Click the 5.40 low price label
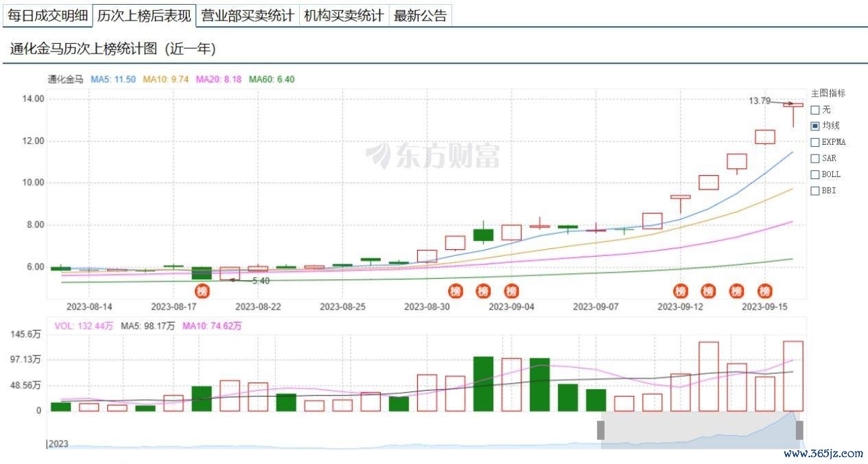Viewport: 868px width, 464px height. coord(261,281)
